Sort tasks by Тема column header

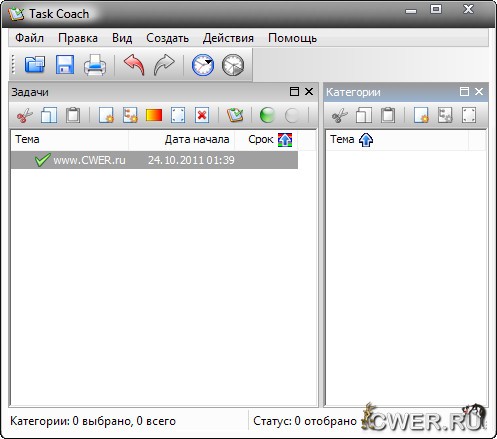click(70, 140)
